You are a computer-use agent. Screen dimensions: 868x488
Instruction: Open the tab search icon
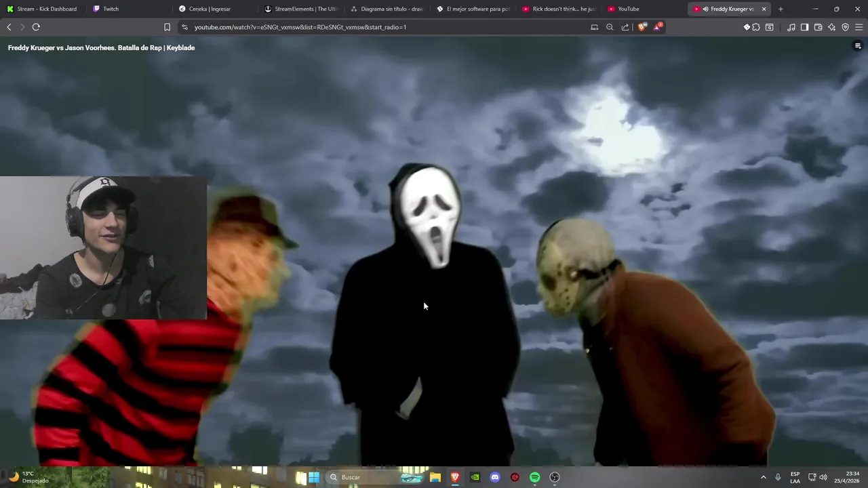point(770,27)
